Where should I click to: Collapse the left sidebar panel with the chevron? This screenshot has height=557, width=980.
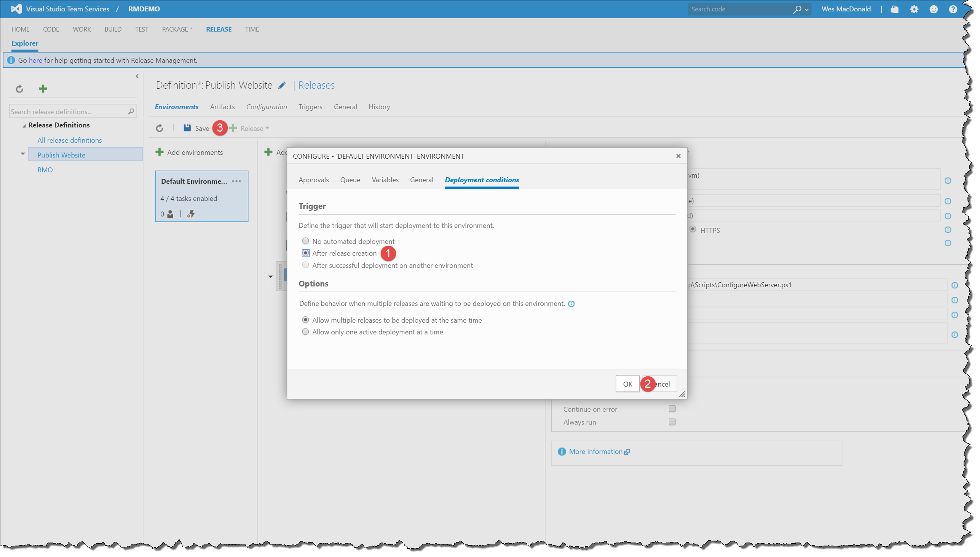coord(137,76)
